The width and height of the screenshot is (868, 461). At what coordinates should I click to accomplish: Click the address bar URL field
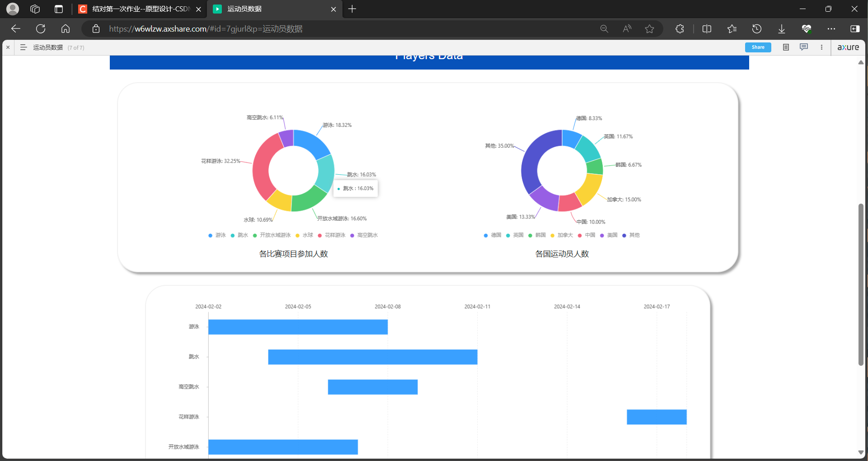coord(316,29)
